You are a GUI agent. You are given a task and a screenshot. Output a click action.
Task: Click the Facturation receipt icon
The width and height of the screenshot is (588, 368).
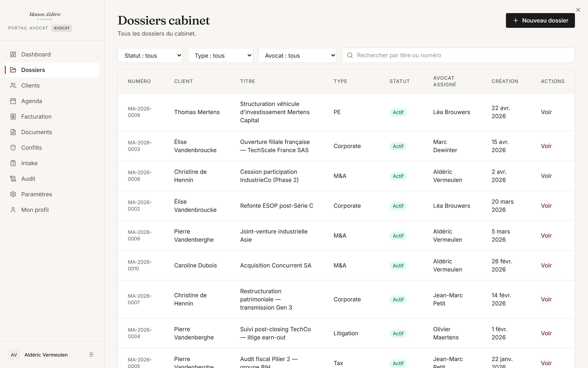click(13, 117)
